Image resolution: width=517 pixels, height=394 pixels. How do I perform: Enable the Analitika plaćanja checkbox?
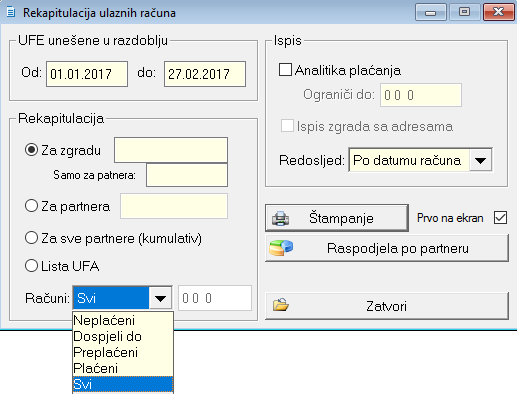[285, 70]
